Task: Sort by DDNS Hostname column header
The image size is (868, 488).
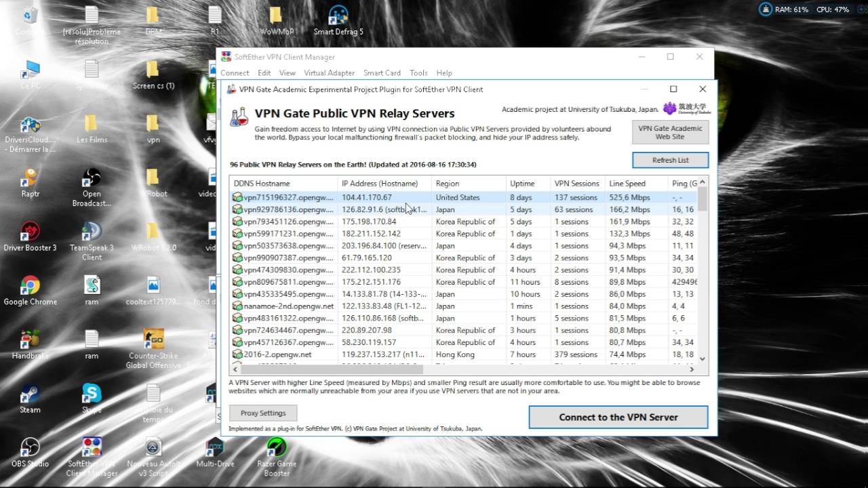Action: tap(283, 183)
